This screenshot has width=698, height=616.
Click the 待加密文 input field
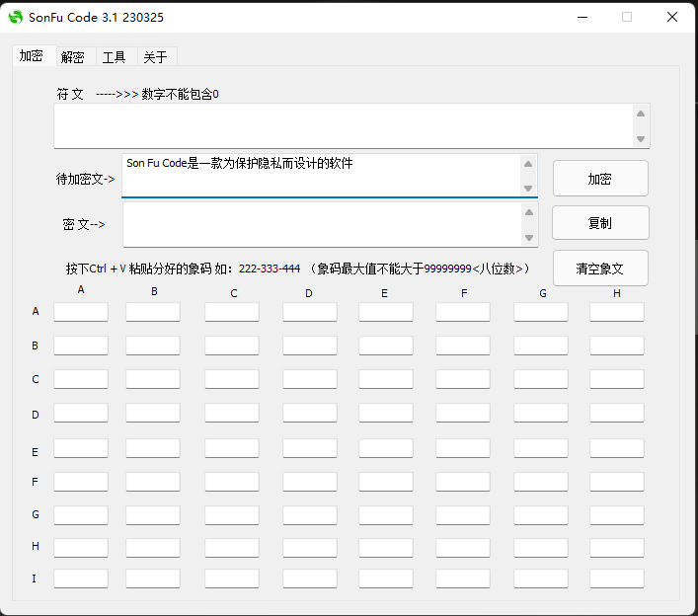pyautogui.click(x=321, y=175)
